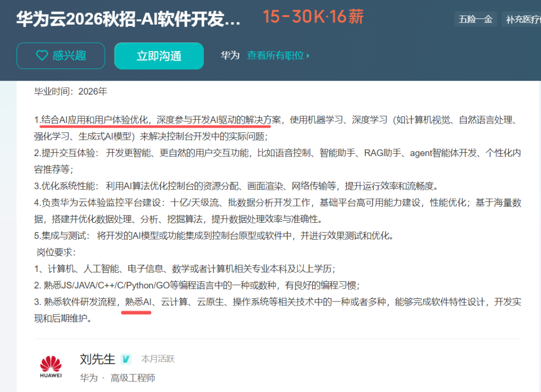The width and height of the screenshot is (541, 392).
Task: Click the salary label 15-30K·16薪
Action: [312, 17]
